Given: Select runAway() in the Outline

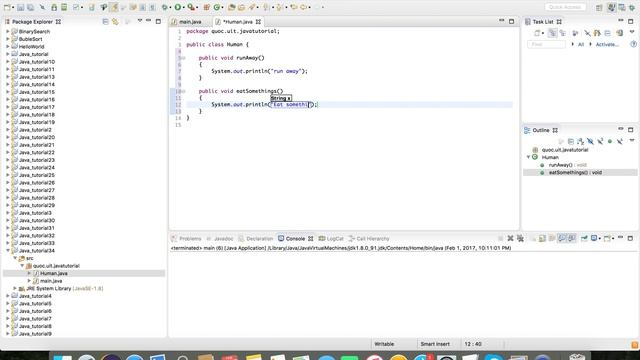Looking at the screenshot, I should (568, 165).
